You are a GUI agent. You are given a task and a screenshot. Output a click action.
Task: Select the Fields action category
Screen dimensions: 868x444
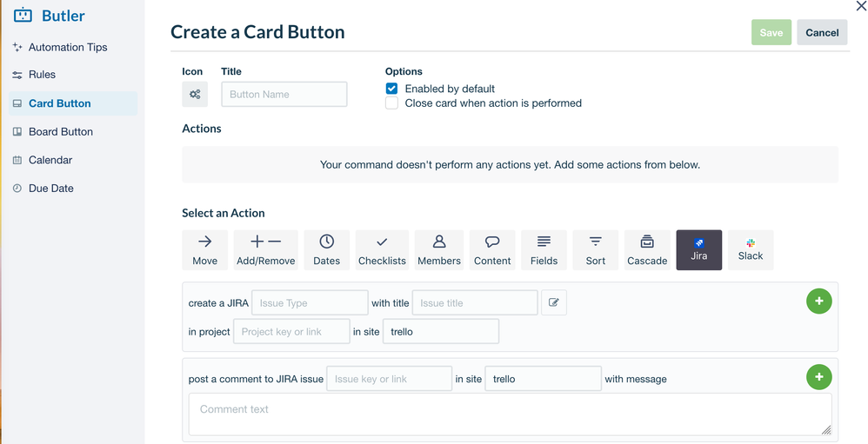click(x=544, y=250)
